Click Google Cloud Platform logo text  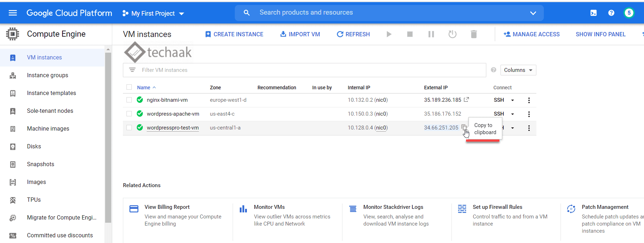tap(69, 13)
